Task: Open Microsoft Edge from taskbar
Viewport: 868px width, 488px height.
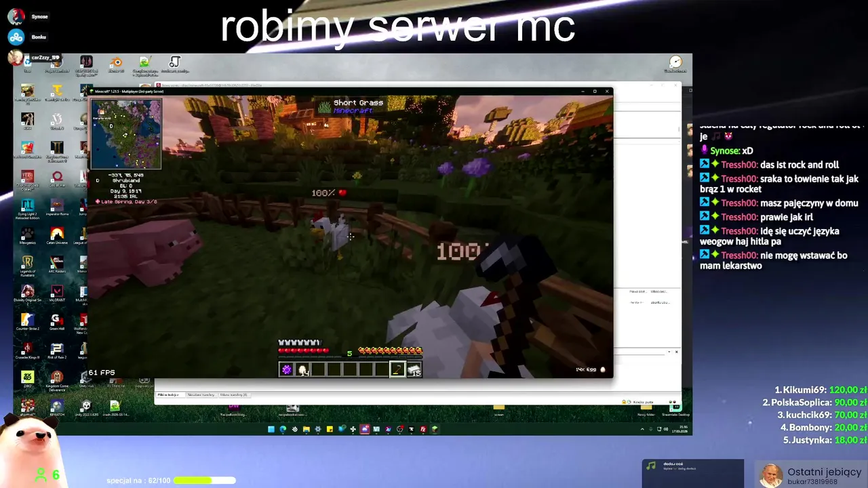Action: (x=283, y=429)
